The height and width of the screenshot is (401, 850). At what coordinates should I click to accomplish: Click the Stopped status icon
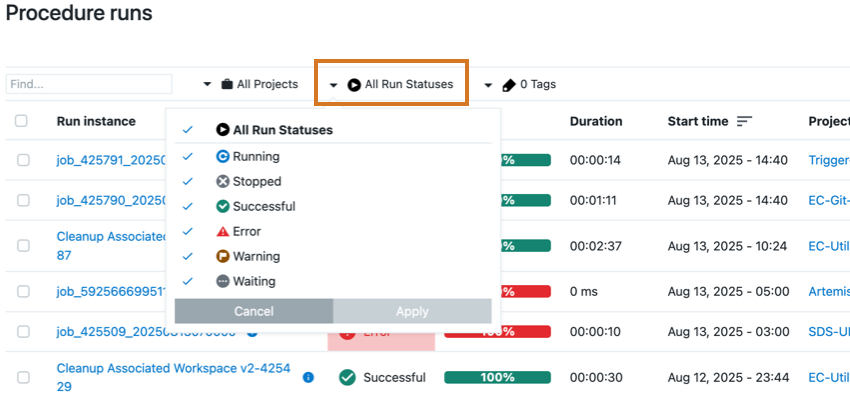(x=223, y=181)
